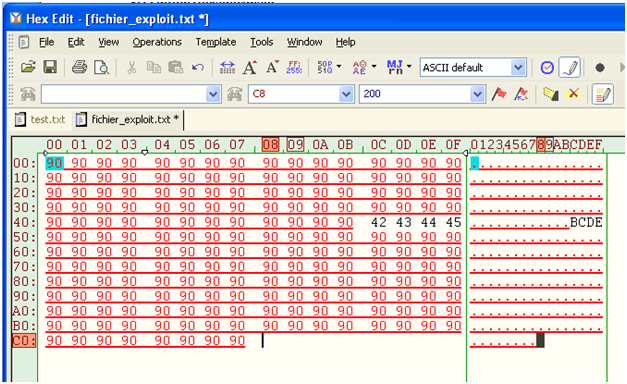Click the highlighted 90 byte at offset 00
The width and height of the screenshot is (627, 384).
54,163
